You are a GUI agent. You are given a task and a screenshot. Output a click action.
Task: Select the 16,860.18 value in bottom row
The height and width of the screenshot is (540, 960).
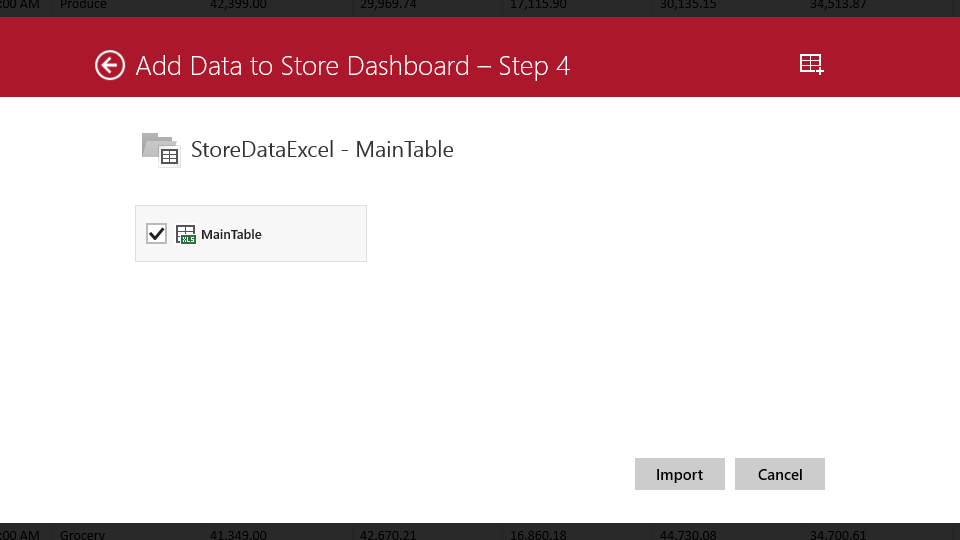tap(538, 534)
